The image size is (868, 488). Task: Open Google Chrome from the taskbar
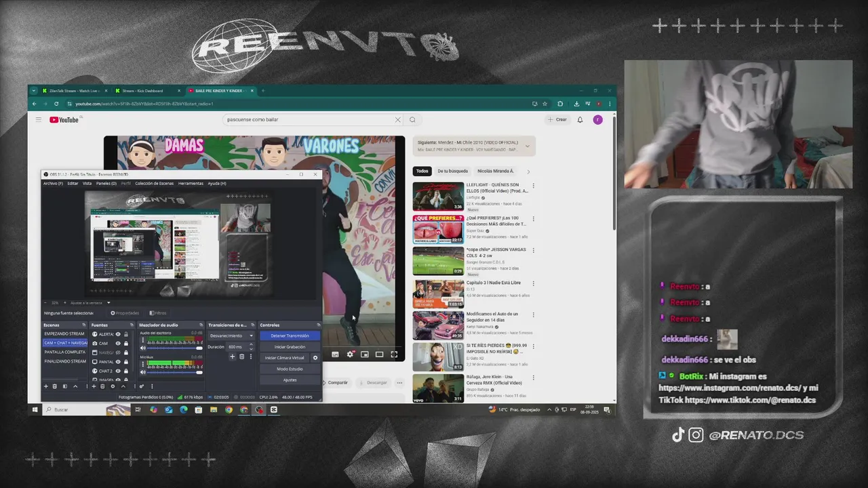pos(229,409)
